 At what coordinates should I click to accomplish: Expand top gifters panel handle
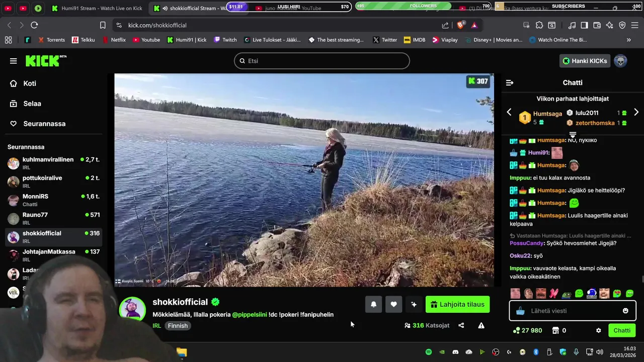[573, 134]
